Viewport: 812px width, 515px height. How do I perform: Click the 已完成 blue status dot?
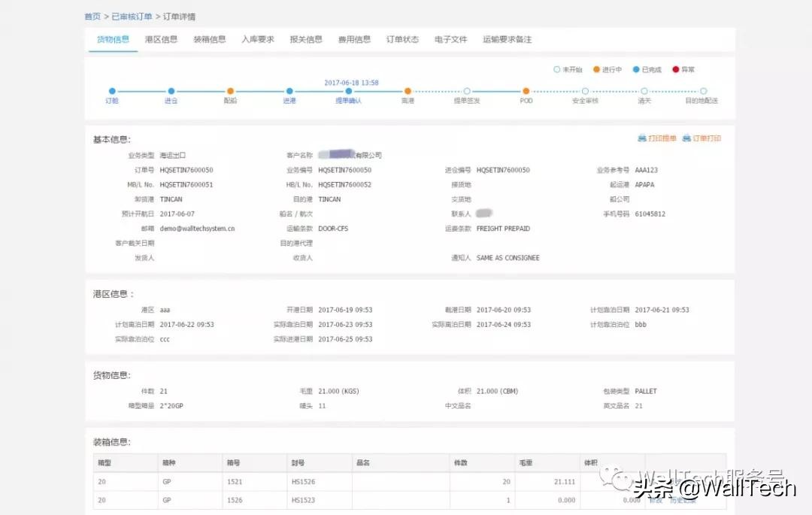tap(636, 68)
